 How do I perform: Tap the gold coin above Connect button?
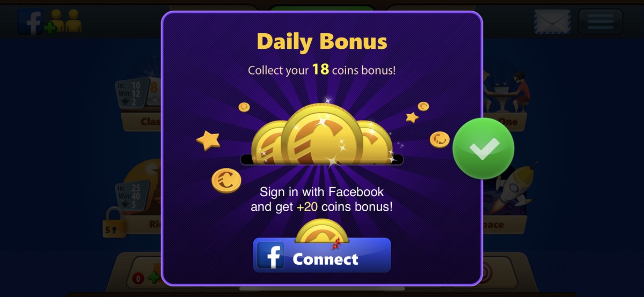(321, 231)
